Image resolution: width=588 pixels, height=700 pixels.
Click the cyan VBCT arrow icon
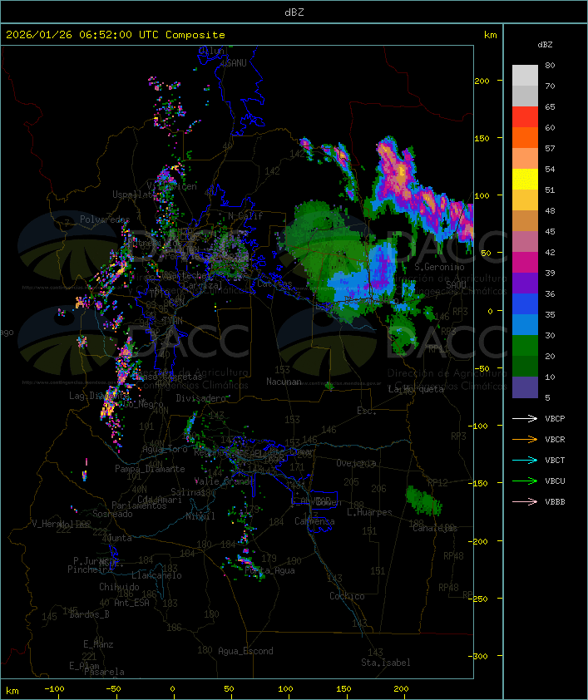(525, 461)
